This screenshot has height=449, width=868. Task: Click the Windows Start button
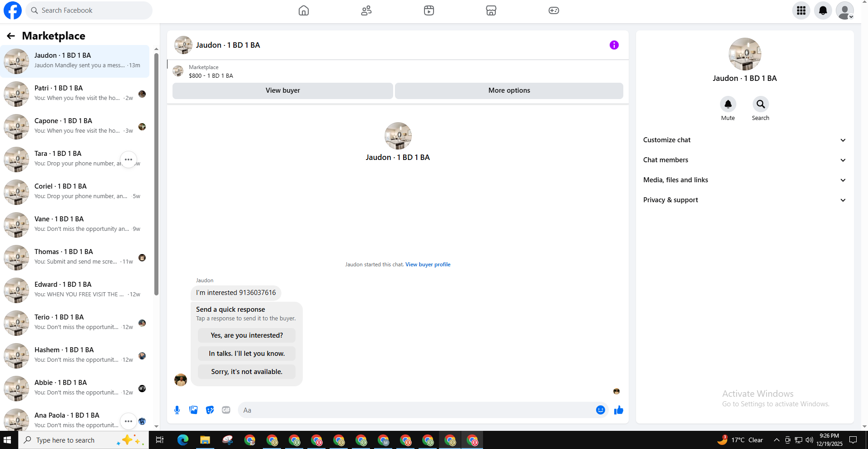[x=7, y=440]
